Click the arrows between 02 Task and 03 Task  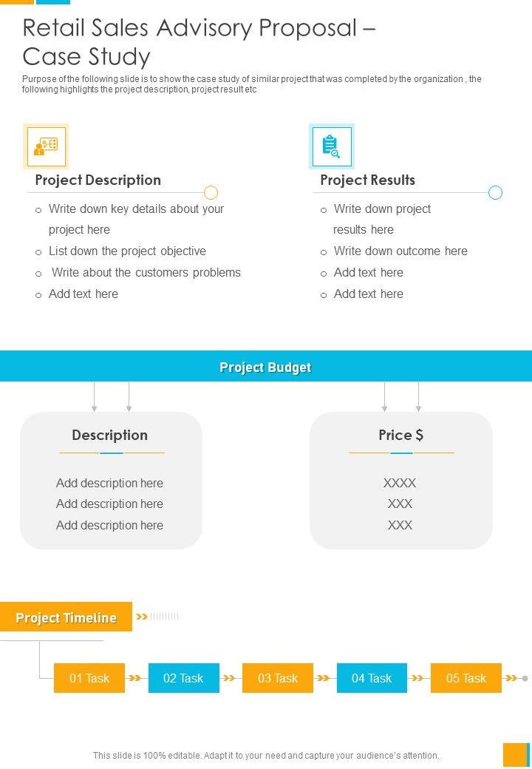click(230, 678)
